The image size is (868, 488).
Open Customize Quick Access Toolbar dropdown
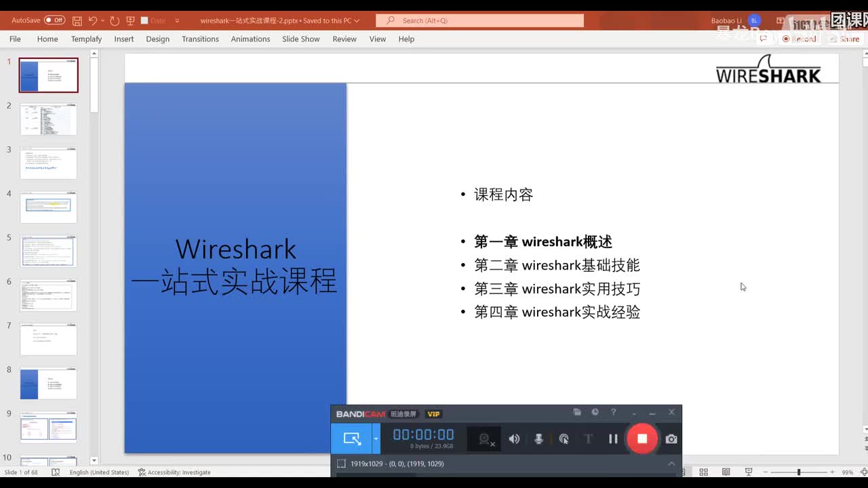pyautogui.click(x=177, y=20)
